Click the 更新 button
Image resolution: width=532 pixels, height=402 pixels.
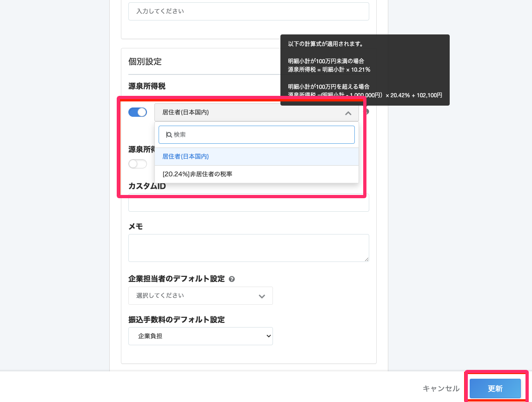[x=495, y=389]
